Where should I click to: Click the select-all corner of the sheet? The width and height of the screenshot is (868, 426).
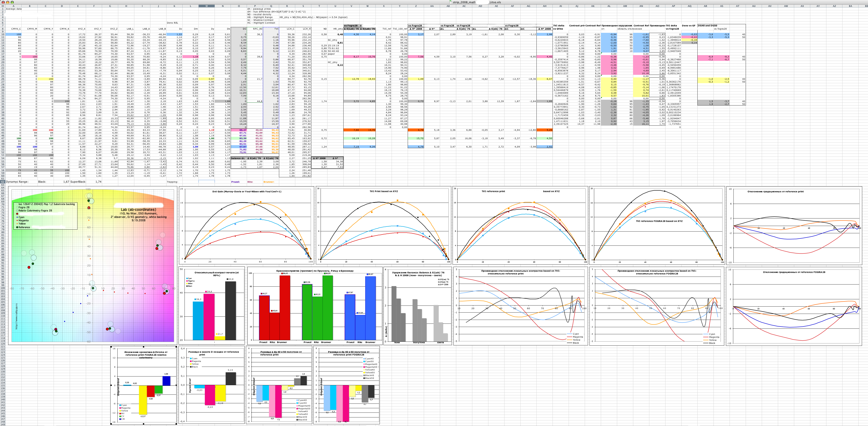(x=2, y=6)
